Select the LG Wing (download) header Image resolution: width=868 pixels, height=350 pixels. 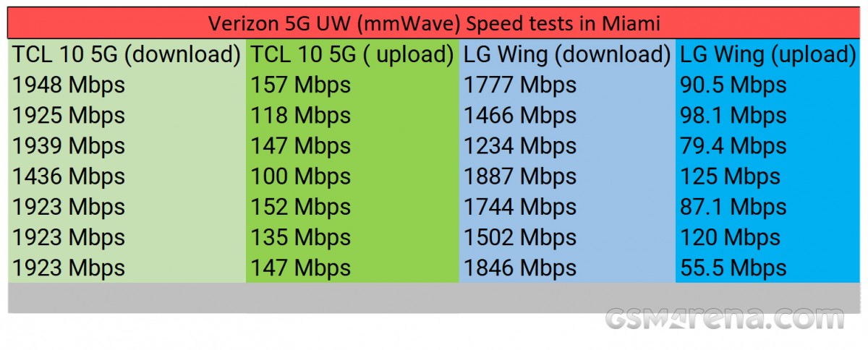567,55
